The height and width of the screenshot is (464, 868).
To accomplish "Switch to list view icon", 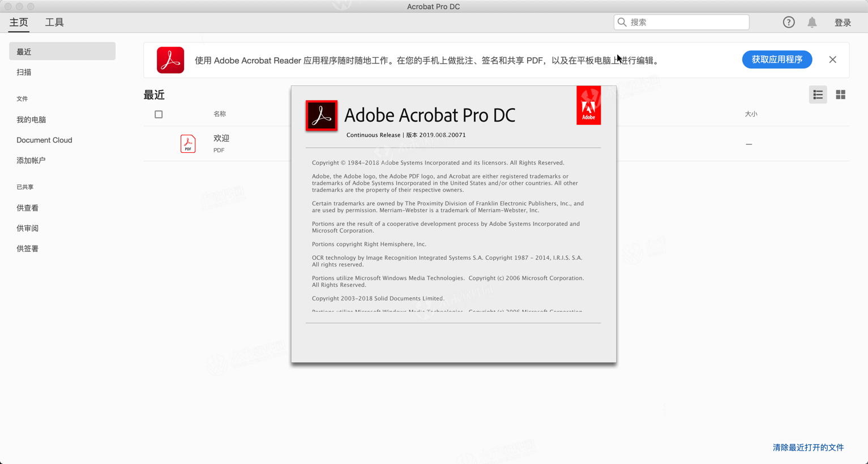I will tap(818, 94).
